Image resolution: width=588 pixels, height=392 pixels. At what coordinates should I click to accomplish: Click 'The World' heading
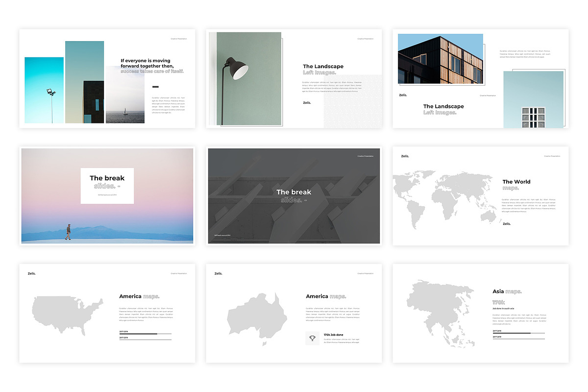[x=516, y=181]
